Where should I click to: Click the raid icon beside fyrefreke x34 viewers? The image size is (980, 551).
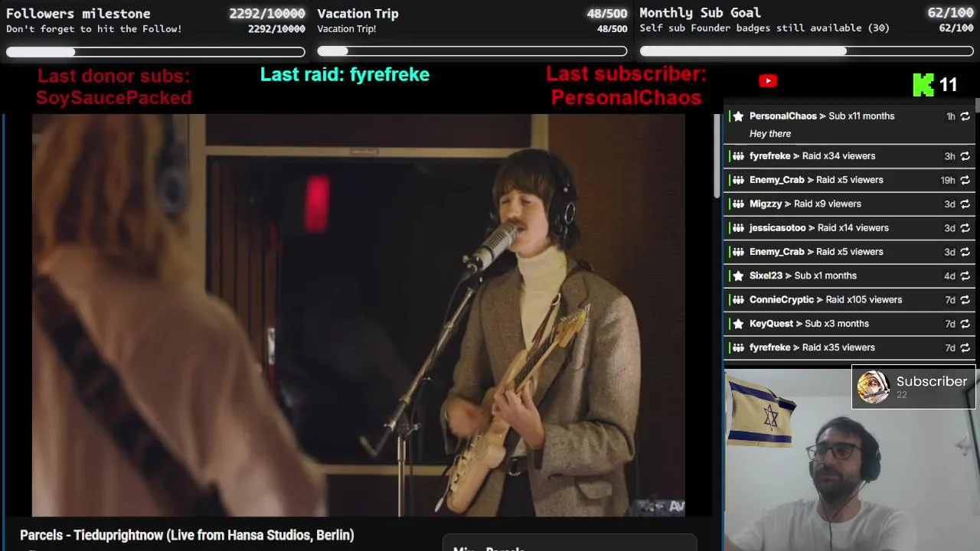click(x=738, y=156)
